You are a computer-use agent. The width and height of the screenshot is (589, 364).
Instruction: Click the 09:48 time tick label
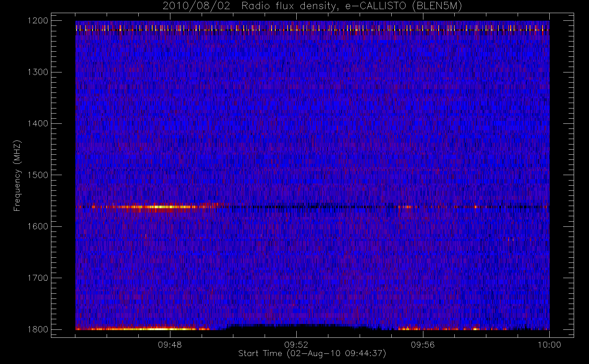[170, 345]
